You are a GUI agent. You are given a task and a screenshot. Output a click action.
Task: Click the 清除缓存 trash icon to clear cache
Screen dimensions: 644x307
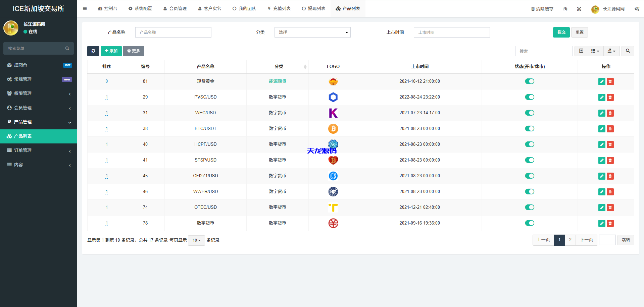pyautogui.click(x=533, y=9)
